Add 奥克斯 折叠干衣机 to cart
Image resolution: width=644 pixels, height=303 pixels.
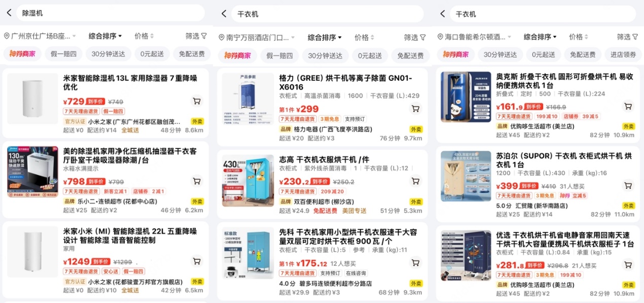(x=628, y=106)
